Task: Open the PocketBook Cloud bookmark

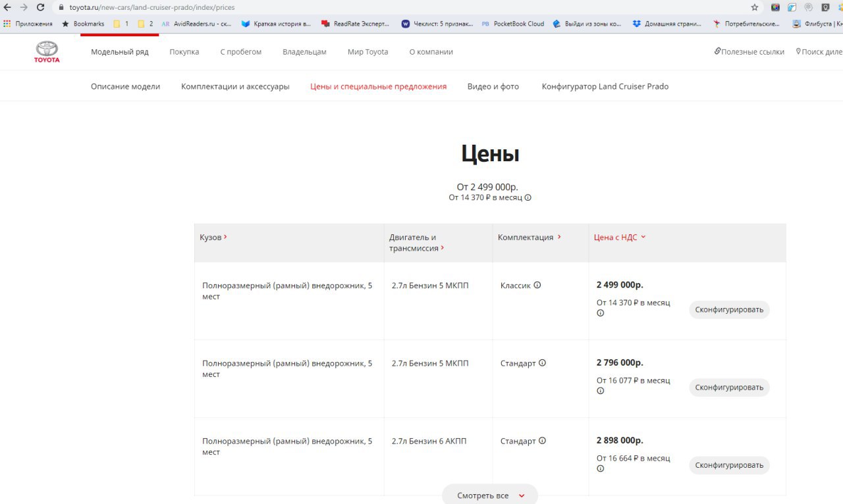Action: pyautogui.click(x=512, y=24)
